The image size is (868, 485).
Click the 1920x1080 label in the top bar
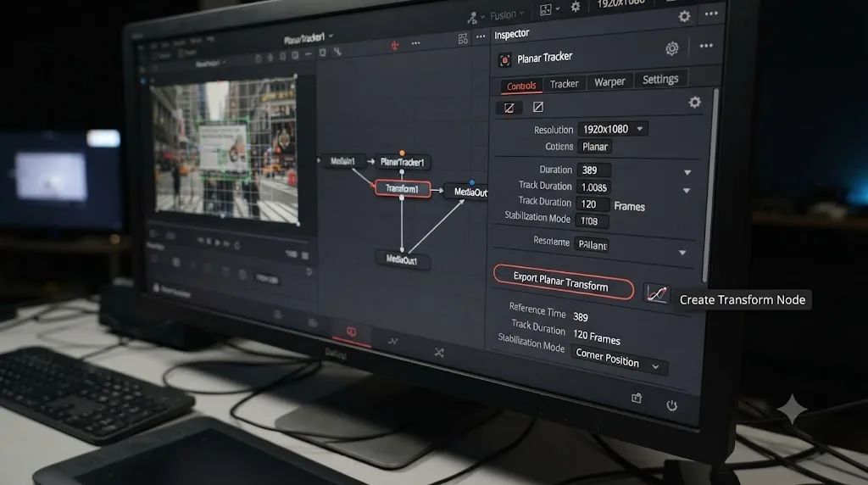tap(620, 3)
